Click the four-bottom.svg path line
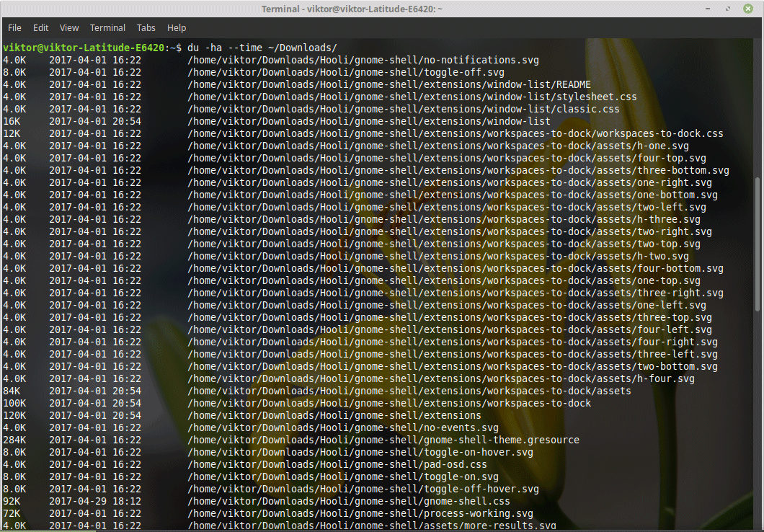The width and height of the screenshot is (764, 532). (x=455, y=268)
